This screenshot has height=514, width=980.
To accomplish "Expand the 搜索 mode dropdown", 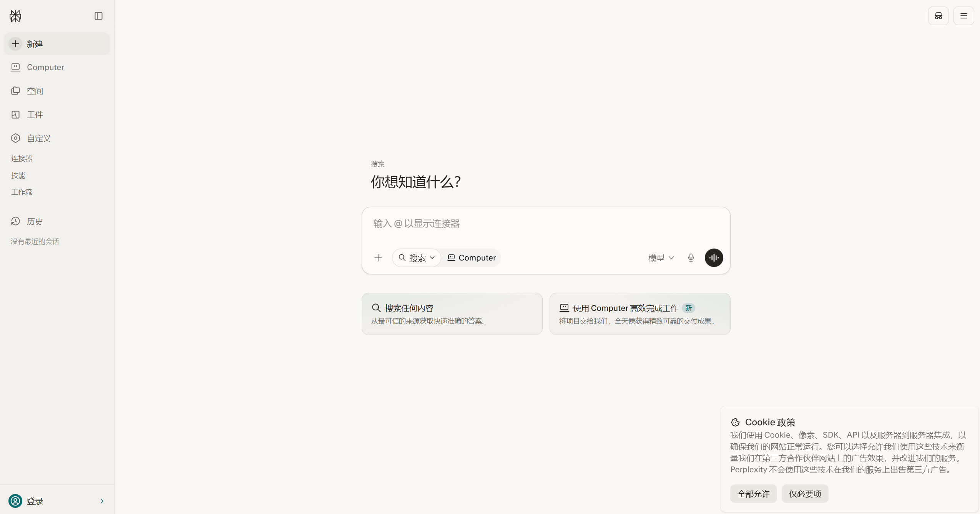I will pyautogui.click(x=417, y=258).
